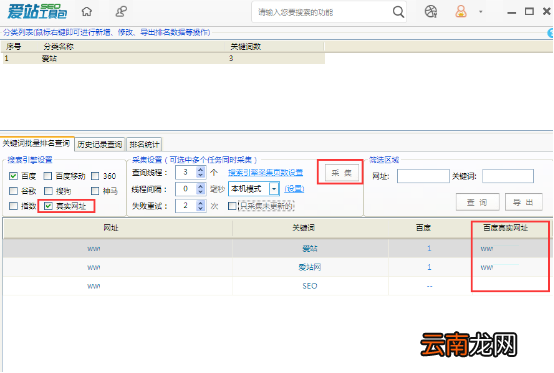Click the (设置) link beside mode dropdown
554x373 pixels.
pos(294,189)
